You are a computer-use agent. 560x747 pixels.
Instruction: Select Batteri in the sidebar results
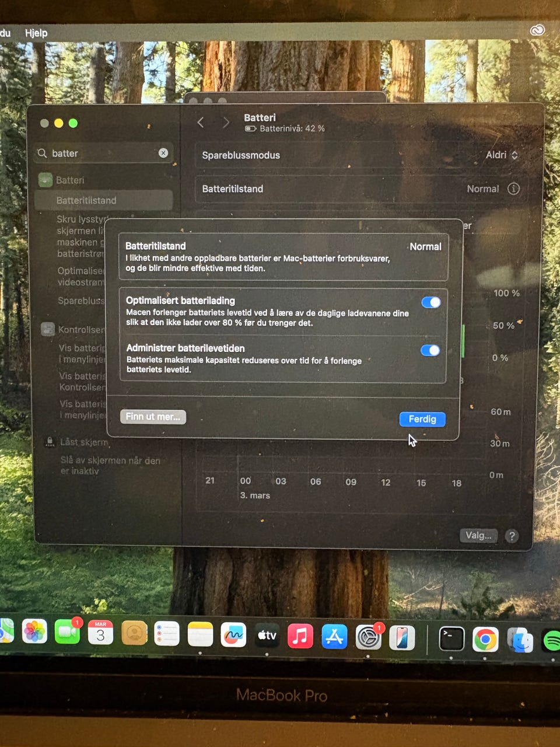click(70, 180)
